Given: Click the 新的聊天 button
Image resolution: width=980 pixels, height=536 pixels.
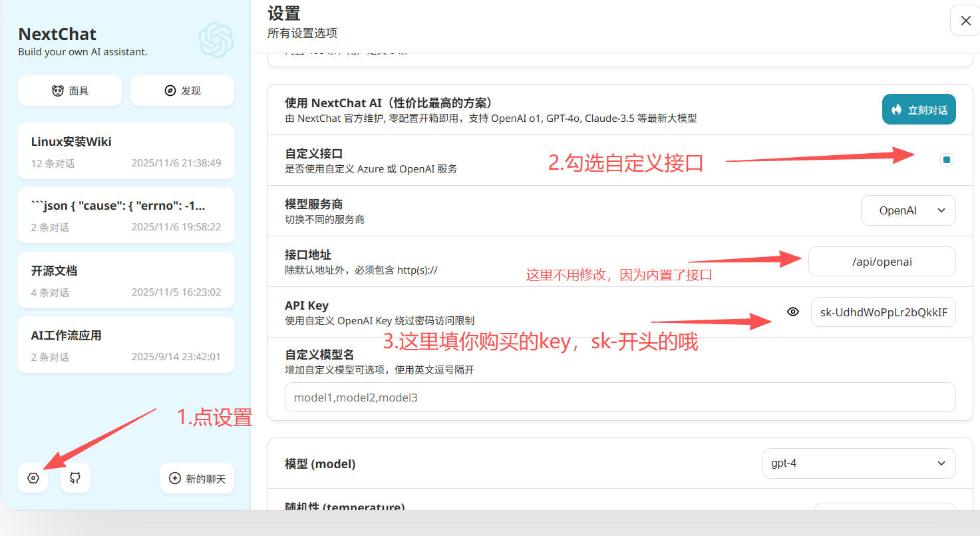Looking at the screenshot, I should tap(198, 478).
